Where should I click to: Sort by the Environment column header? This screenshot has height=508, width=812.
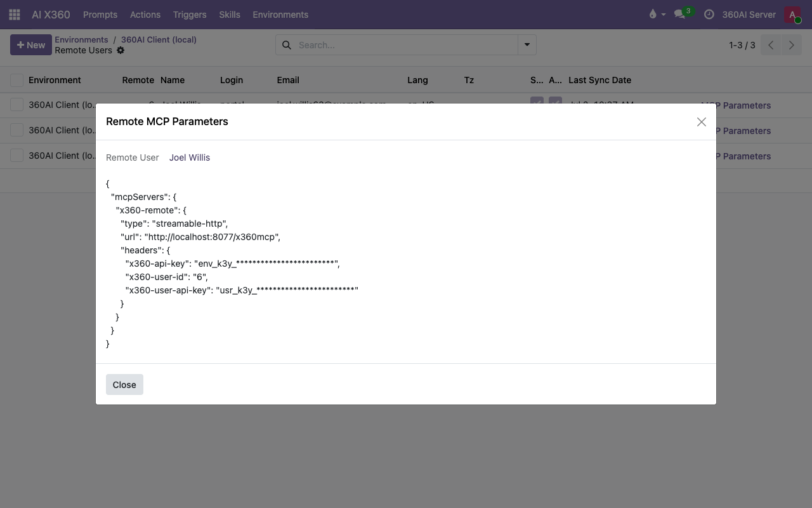coord(55,80)
